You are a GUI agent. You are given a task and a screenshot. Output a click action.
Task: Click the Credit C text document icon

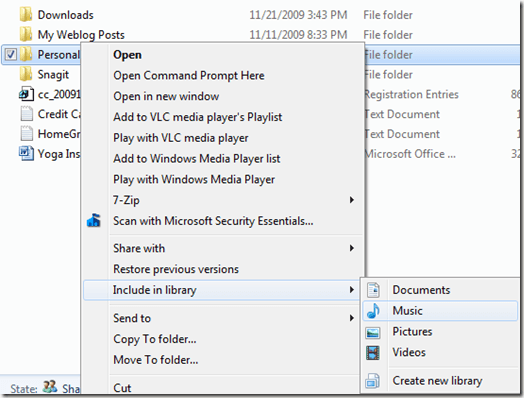(x=26, y=114)
